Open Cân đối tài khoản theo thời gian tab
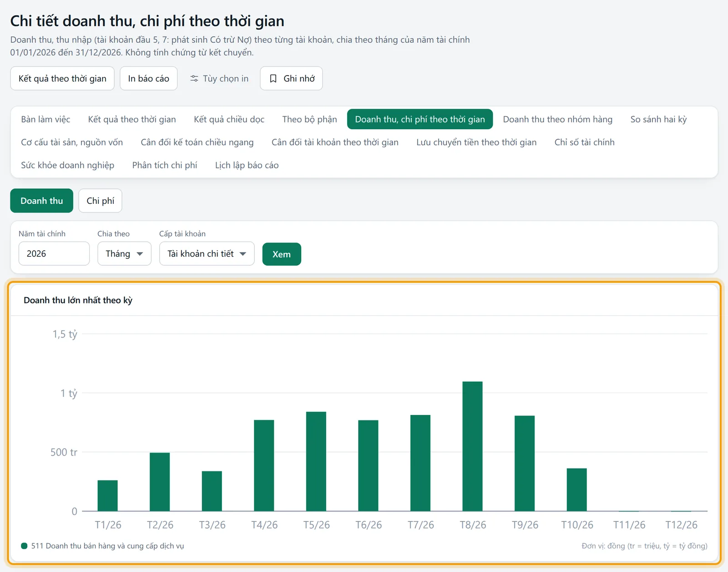 click(x=335, y=142)
